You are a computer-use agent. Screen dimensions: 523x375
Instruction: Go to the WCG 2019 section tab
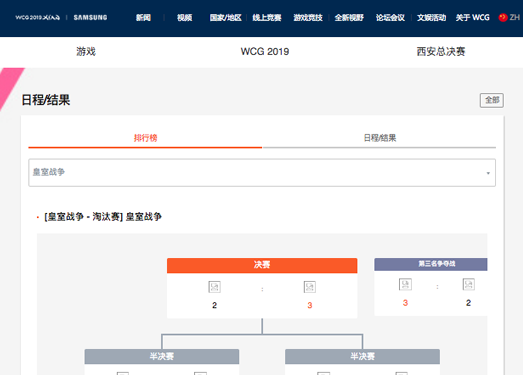(265, 51)
